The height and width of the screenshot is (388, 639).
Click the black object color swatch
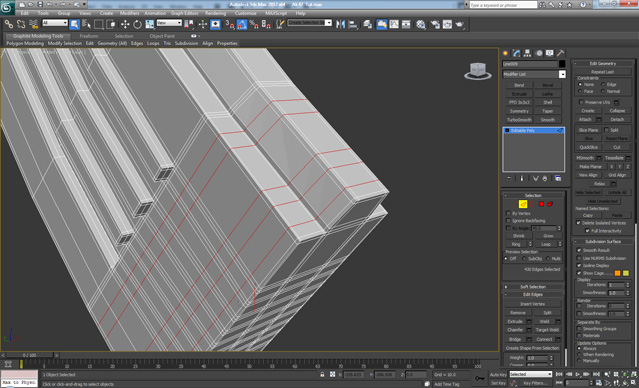562,64
